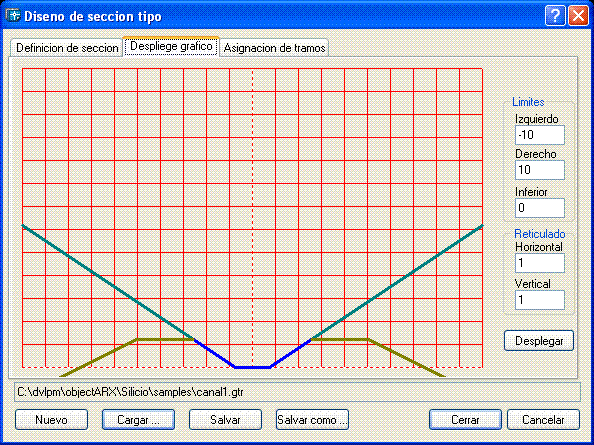Click the application icon in title bar
The width and height of the screenshot is (594, 445).
(x=13, y=16)
